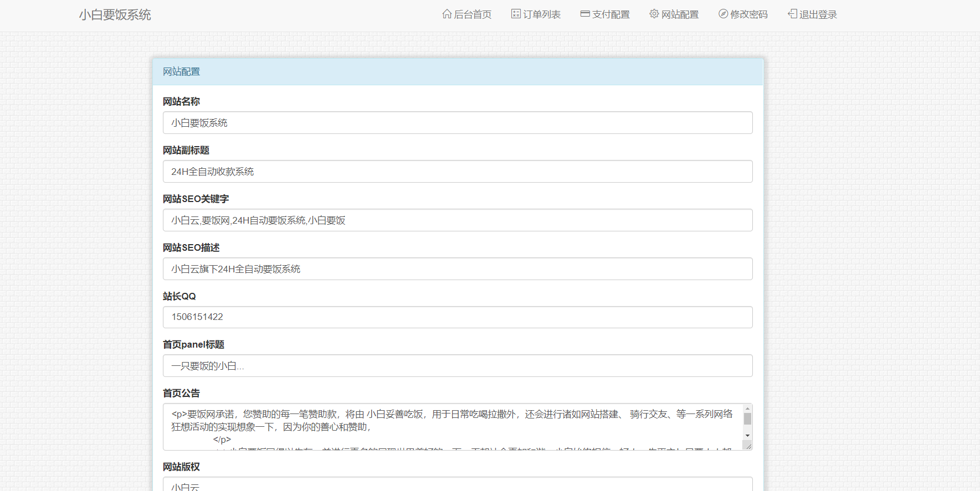Go to the 支付配置 page
Screen dimensions: 980x491
pyautogui.click(x=610, y=14)
